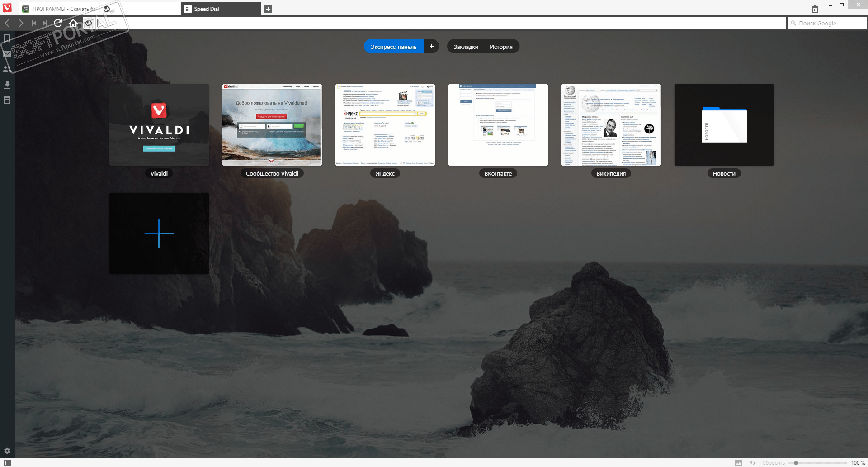The height and width of the screenshot is (467, 868).
Task: Switch to the Speed Dial tab
Action: point(221,9)
